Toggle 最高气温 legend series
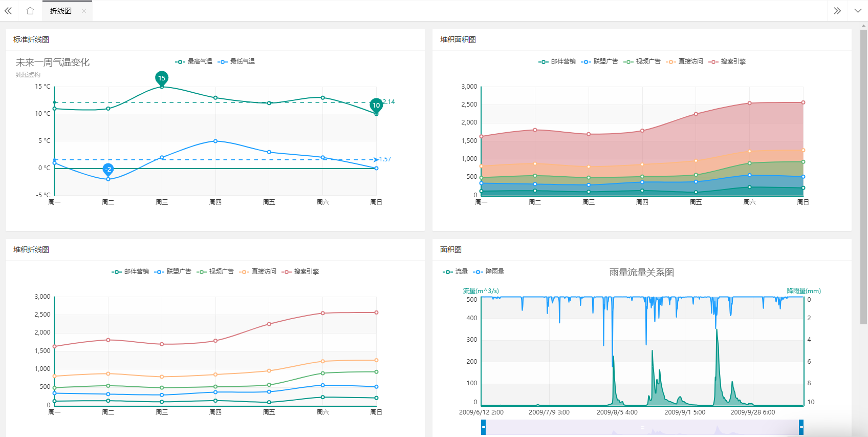 click(x=193, y=61)
